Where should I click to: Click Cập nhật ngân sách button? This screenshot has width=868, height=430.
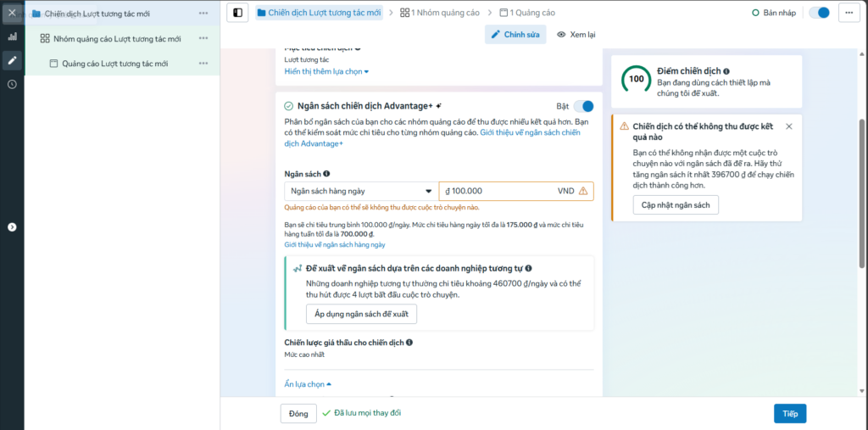676,205
